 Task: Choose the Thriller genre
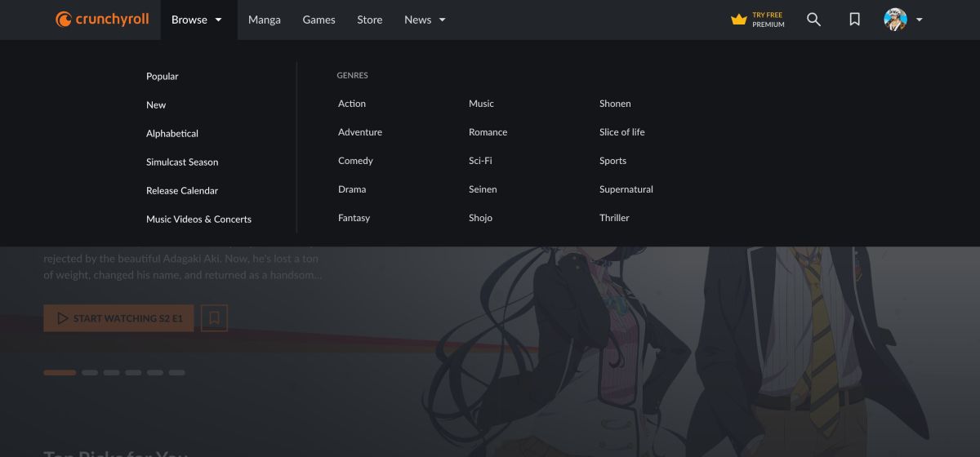point(614,218)
